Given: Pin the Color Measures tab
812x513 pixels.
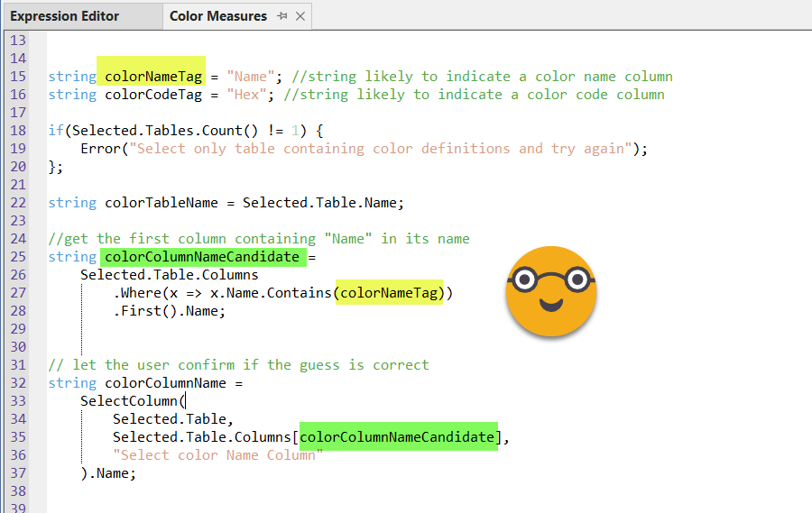Looking at the screenshot, I should [282, 16].
